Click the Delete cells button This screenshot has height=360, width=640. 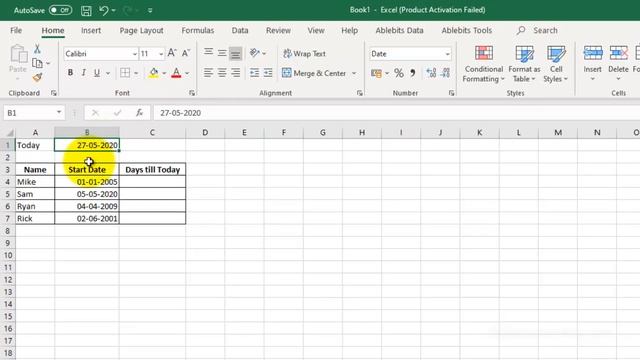(x=618, y=62)
